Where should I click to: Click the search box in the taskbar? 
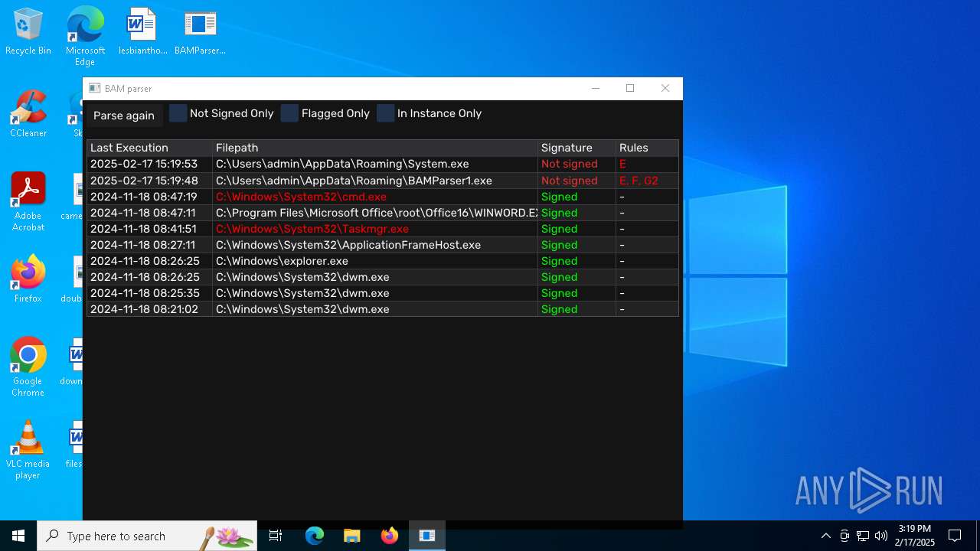click(147, 536)
